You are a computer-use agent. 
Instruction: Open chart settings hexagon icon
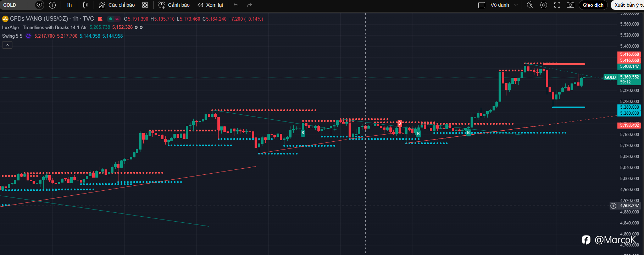[x=544, y=5]
